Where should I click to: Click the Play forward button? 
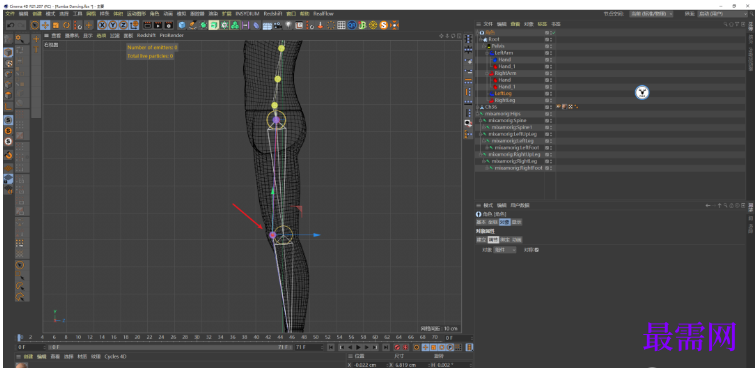(x=358, y=347)
